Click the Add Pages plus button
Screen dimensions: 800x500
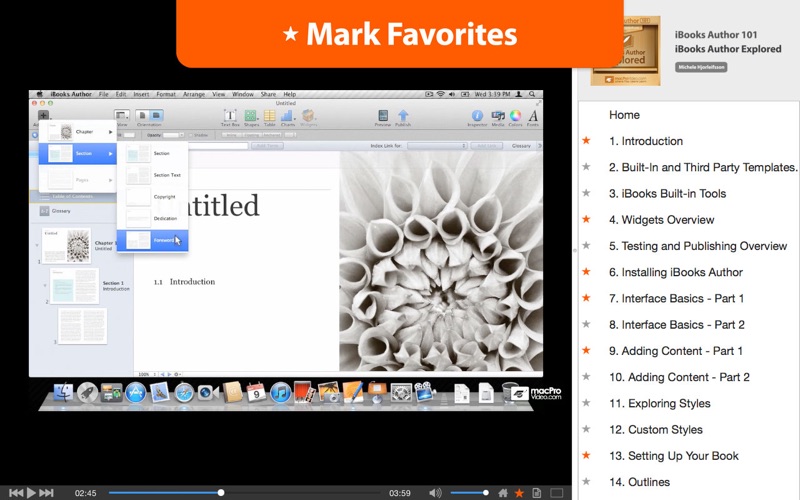[x=43, y=116]
